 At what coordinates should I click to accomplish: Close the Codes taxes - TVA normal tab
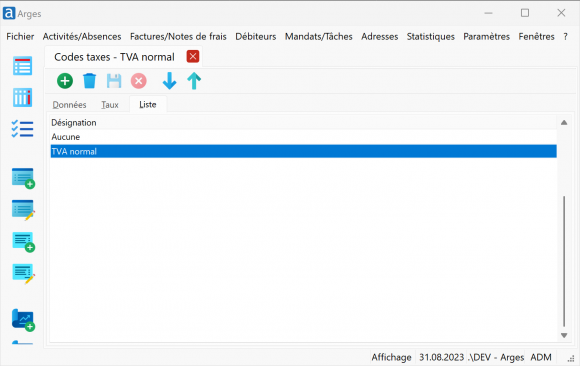pyautogui.click(x=193, y=57)
